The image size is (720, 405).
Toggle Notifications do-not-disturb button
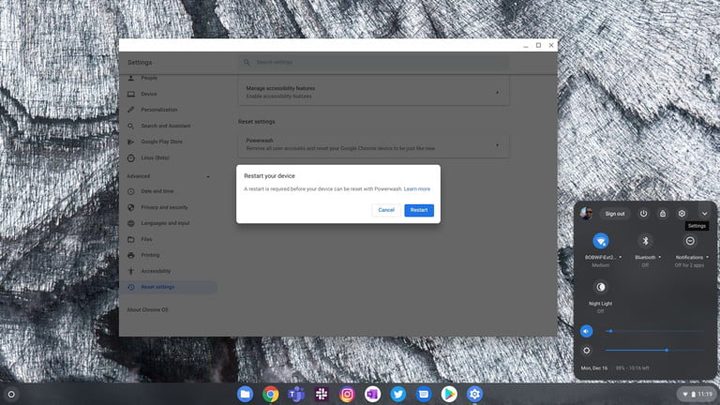point(690,241)
